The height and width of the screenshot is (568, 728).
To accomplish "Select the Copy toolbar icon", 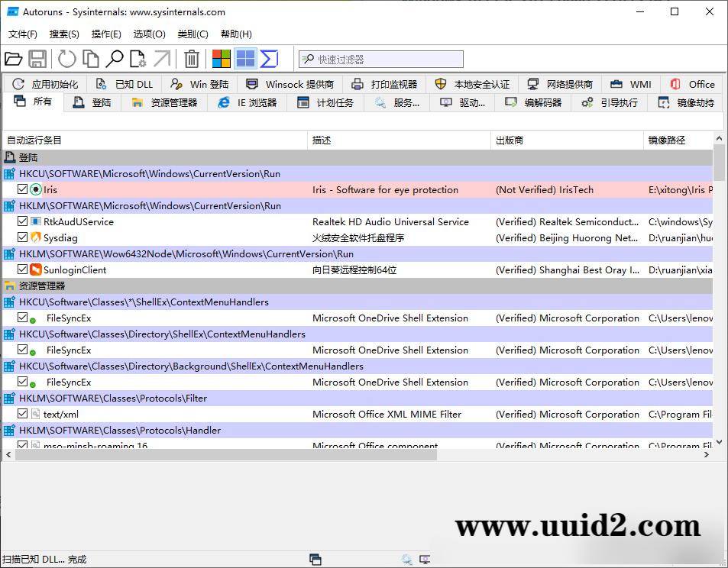I will click(89, 59).
